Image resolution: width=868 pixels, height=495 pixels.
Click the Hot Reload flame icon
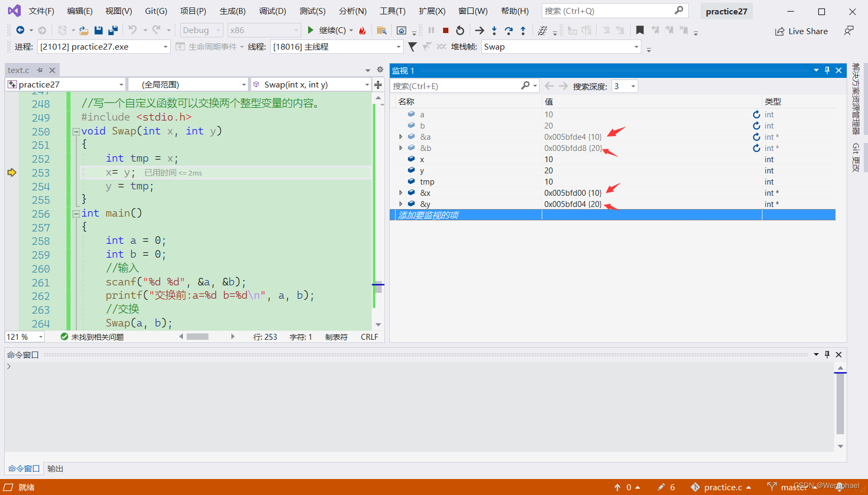[x=363, y=30]
